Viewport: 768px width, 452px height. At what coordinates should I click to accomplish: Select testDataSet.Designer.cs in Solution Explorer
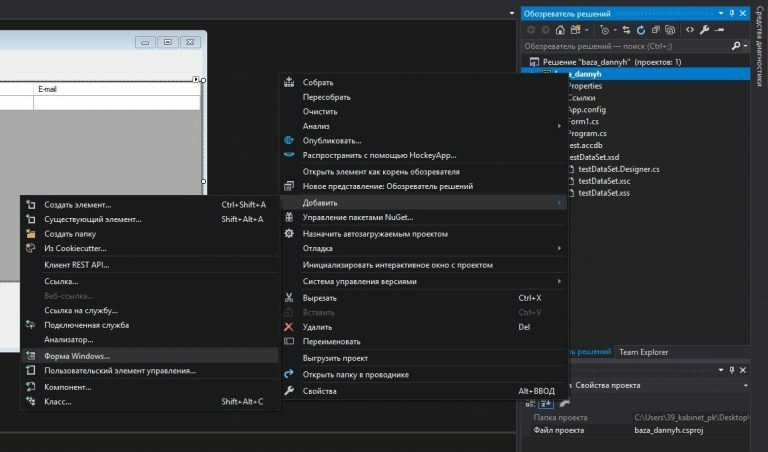618,169
